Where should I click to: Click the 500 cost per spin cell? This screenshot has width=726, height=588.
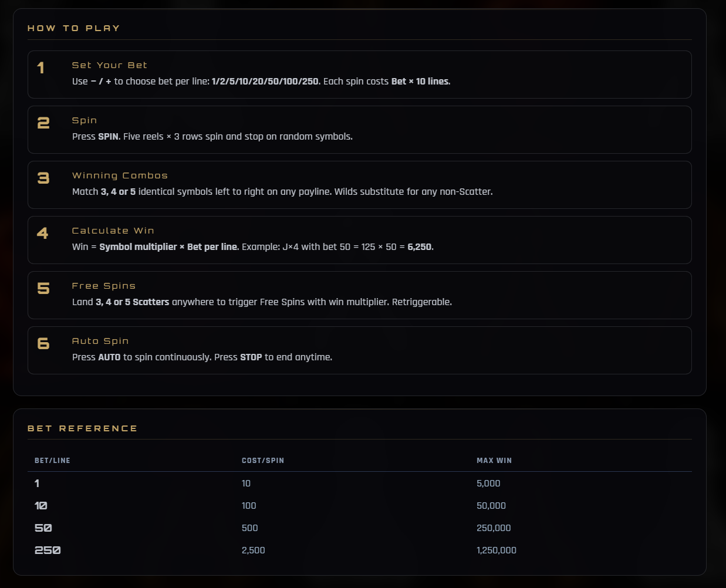pyautogui.click(x=250, y=528)
